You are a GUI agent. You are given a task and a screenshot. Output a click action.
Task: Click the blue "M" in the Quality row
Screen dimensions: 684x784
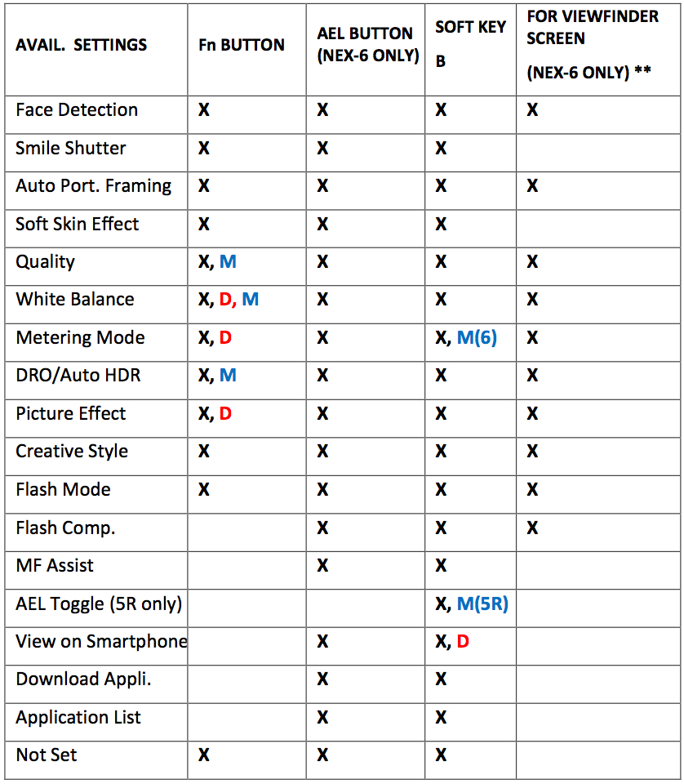coord(228,261)
